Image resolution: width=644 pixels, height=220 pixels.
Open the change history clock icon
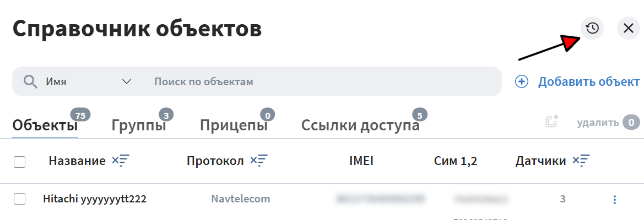(592, 28)
